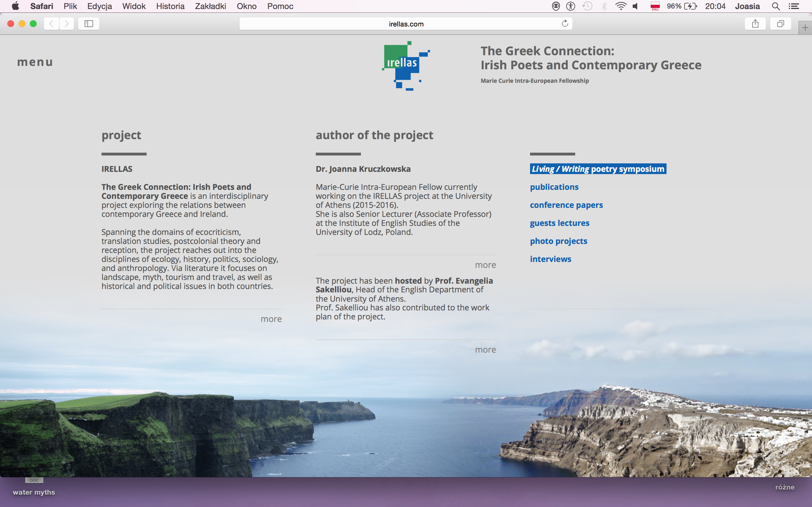
Task: Expand the site menu
Action: coord(35,62)
